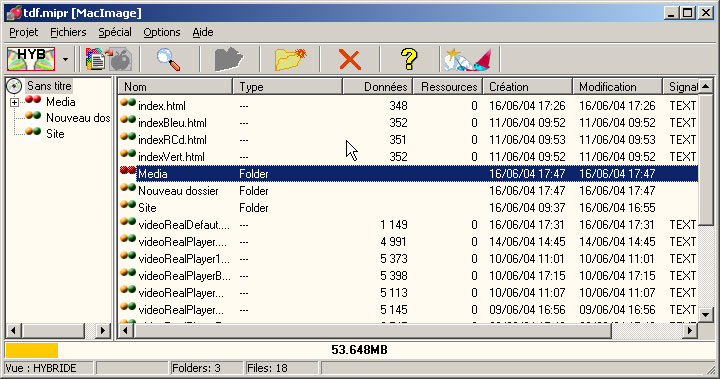The width and height of the screenshot is (720, 379).
Task: Open the Projet menu
Action: (23, 32)
